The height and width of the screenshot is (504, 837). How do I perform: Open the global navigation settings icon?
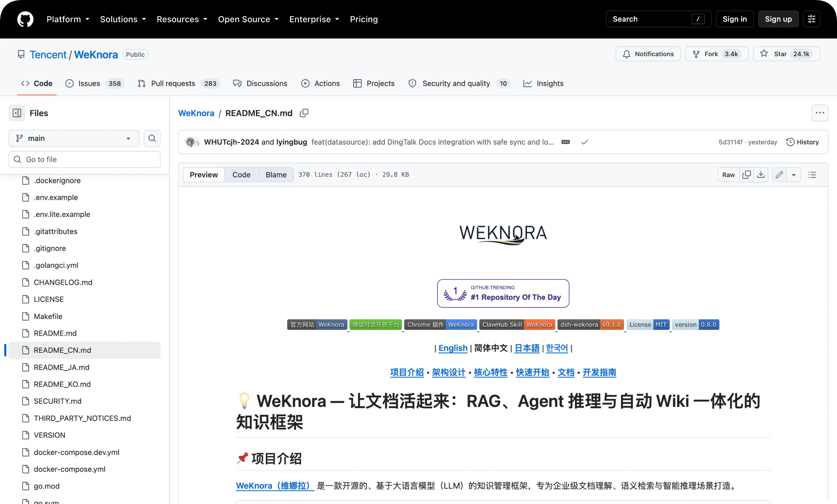click(811, 19)
